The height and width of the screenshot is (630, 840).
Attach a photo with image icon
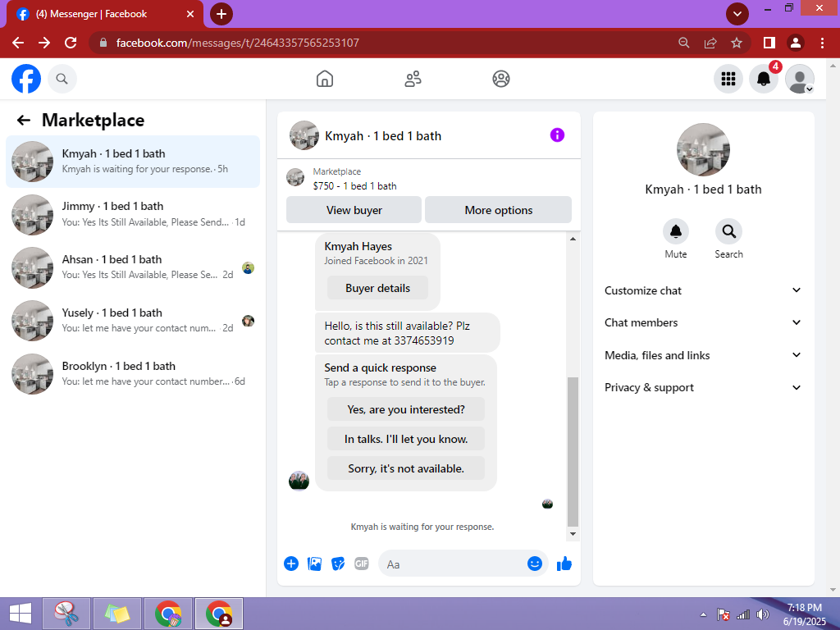tap(314, 564)
